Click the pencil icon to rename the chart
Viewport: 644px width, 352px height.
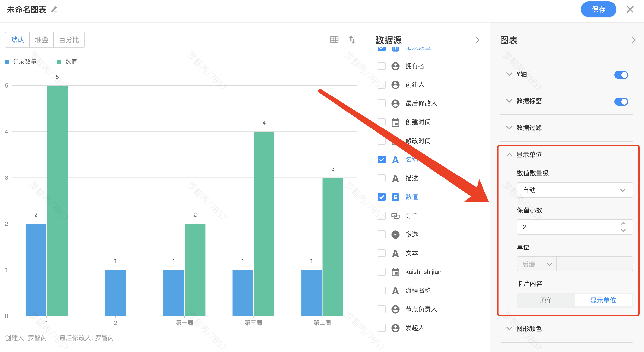click(54, 10)
